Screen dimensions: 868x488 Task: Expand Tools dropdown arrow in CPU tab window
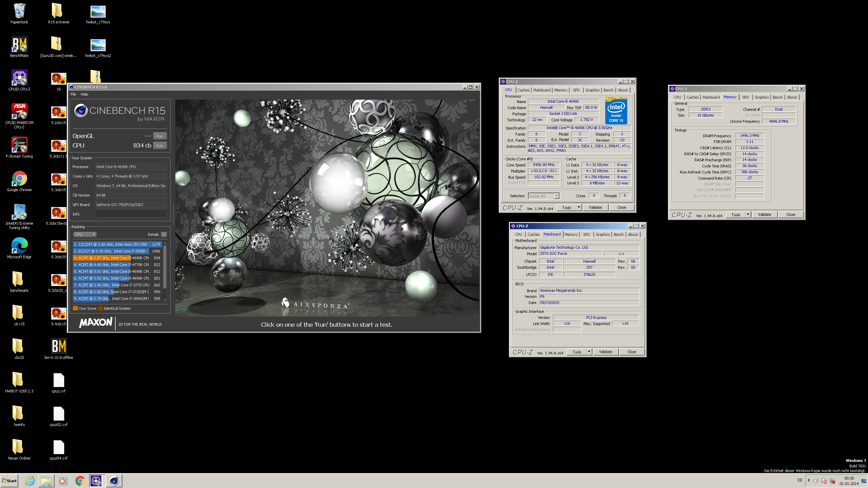click(579, 207)
